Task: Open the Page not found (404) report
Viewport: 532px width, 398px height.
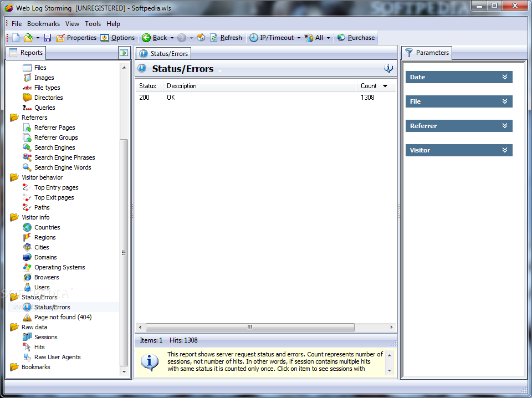Action: click(x=63, y=317)
